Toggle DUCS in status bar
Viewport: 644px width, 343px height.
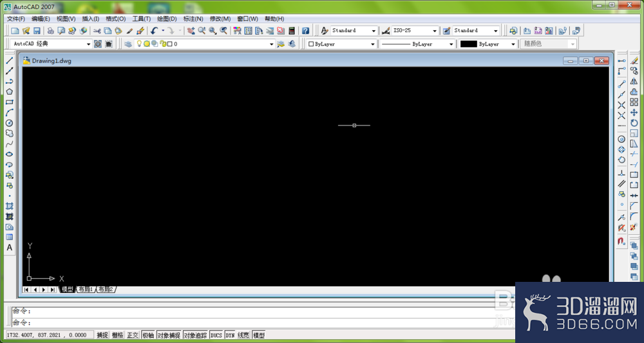tap(216, 335)
